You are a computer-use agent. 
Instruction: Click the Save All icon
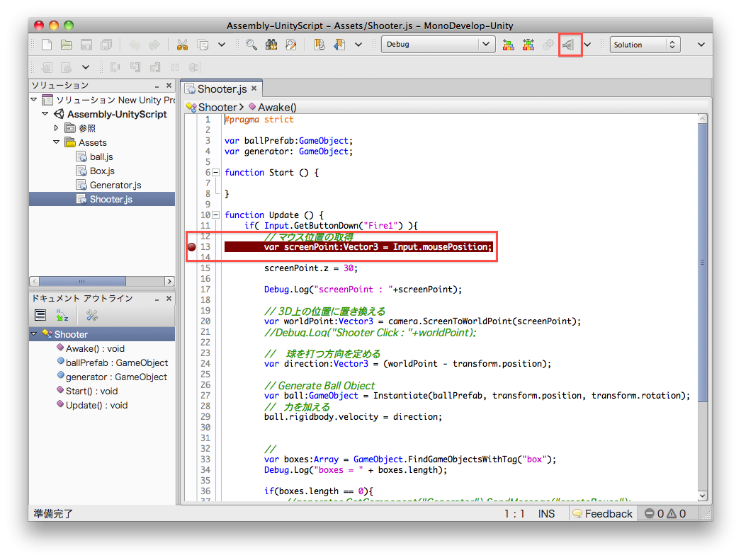click(x=106, y=45)
